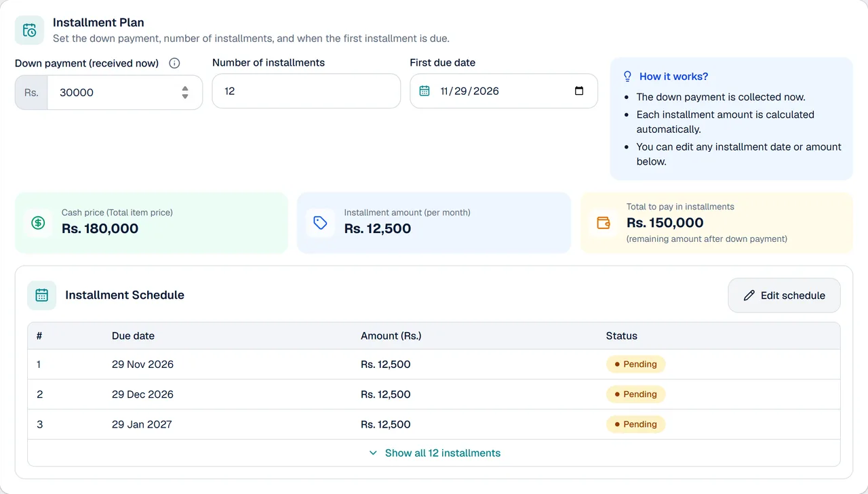Click Pending status for 29 Nov 2026
This screenshot has height=494, width=868.
pos(635,365)
